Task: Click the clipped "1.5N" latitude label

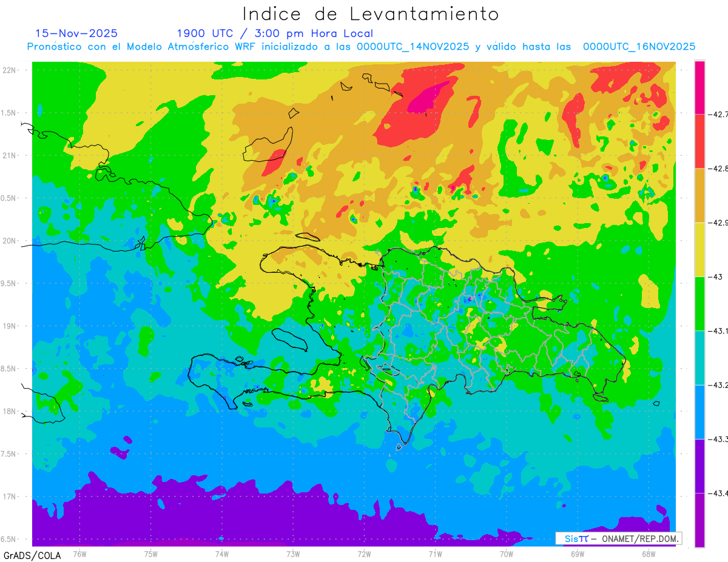Action: pyautogui.click(x=8, y=113)
